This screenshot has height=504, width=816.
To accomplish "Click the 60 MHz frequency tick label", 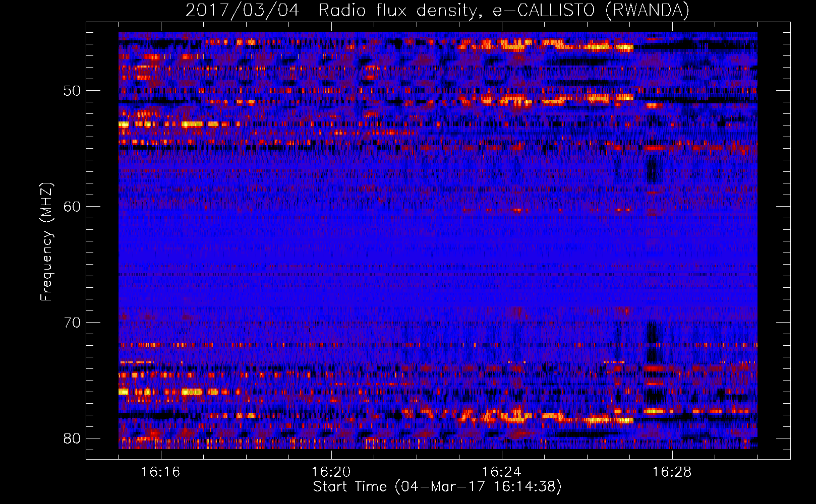I will click(x=72, y=207).
